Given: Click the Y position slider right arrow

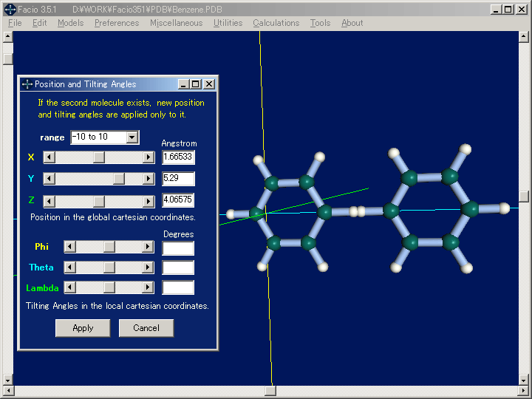Looking at the screenshot, I should [149, 179].
